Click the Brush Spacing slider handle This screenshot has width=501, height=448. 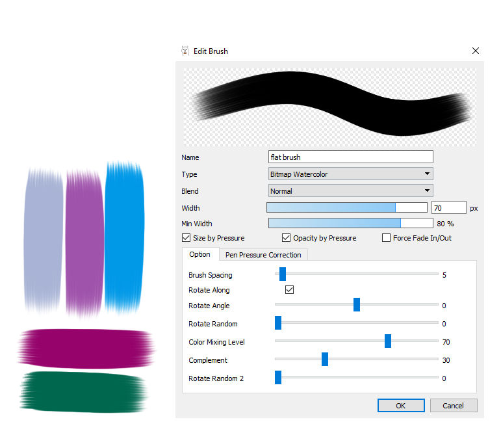(283, 274)
